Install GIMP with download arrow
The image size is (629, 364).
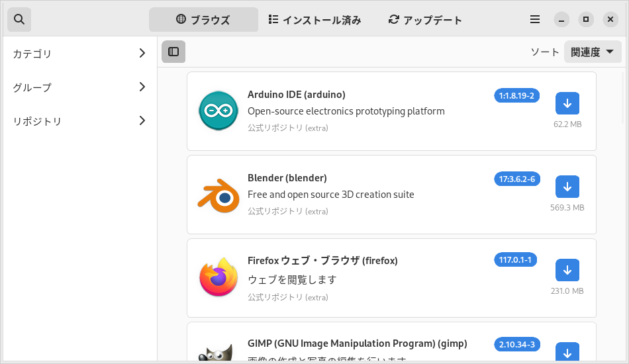pos(567,351)
